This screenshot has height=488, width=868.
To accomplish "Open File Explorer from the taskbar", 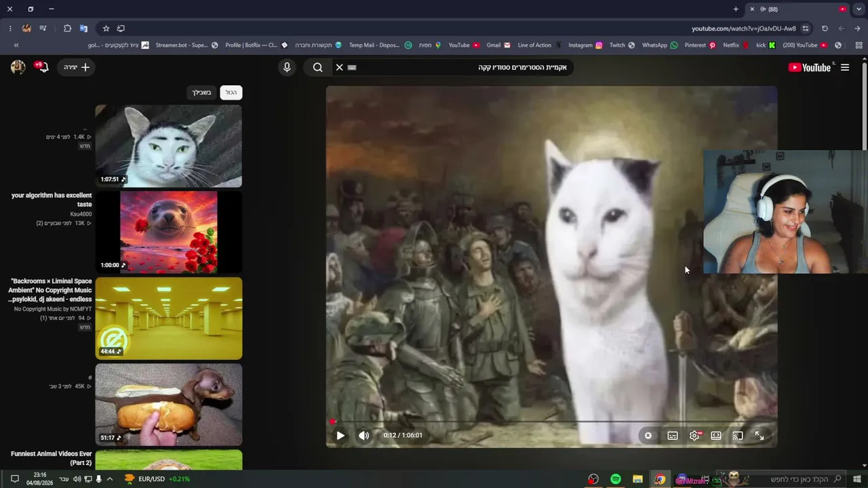I will tap(637, 479).
